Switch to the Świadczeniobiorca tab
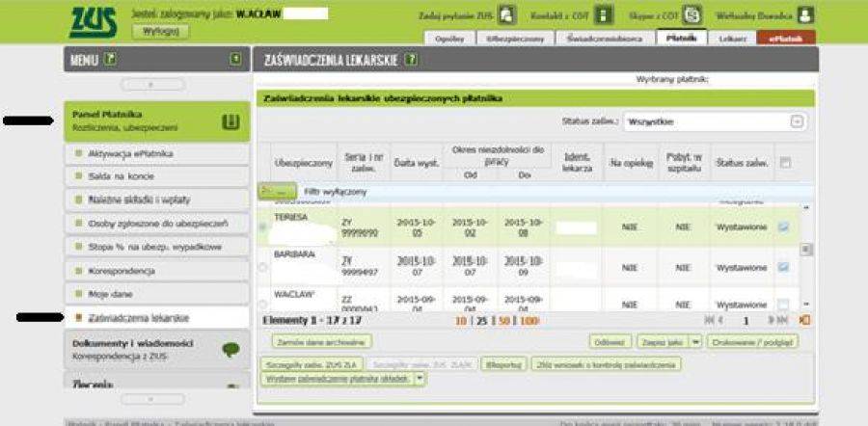The width and height of the screenshot is (868, 426). [605, 39]
